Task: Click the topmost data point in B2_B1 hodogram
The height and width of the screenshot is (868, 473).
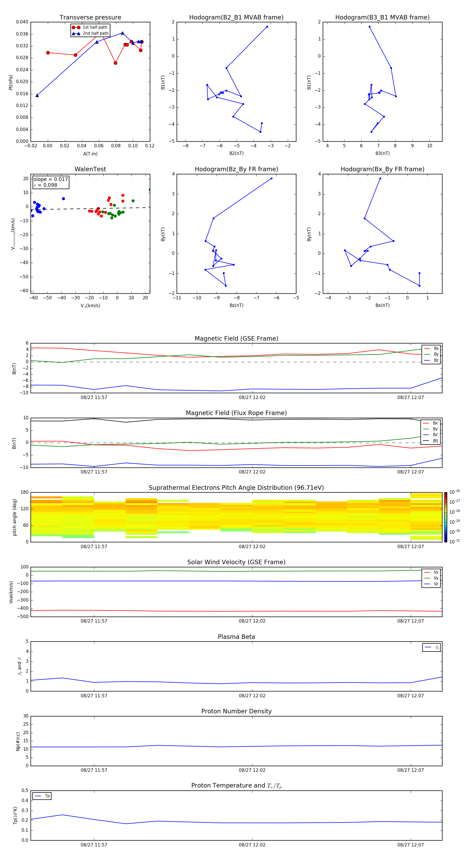Action: point(267,27)
